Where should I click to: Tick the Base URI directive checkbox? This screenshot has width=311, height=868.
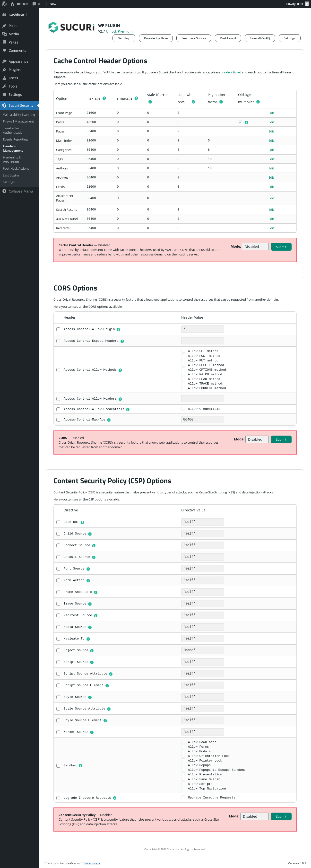pyautogui.click(x=58, y=522)
